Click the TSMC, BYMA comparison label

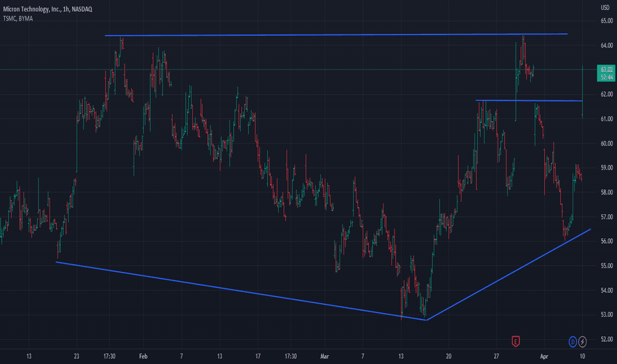[x=18, y=19]
